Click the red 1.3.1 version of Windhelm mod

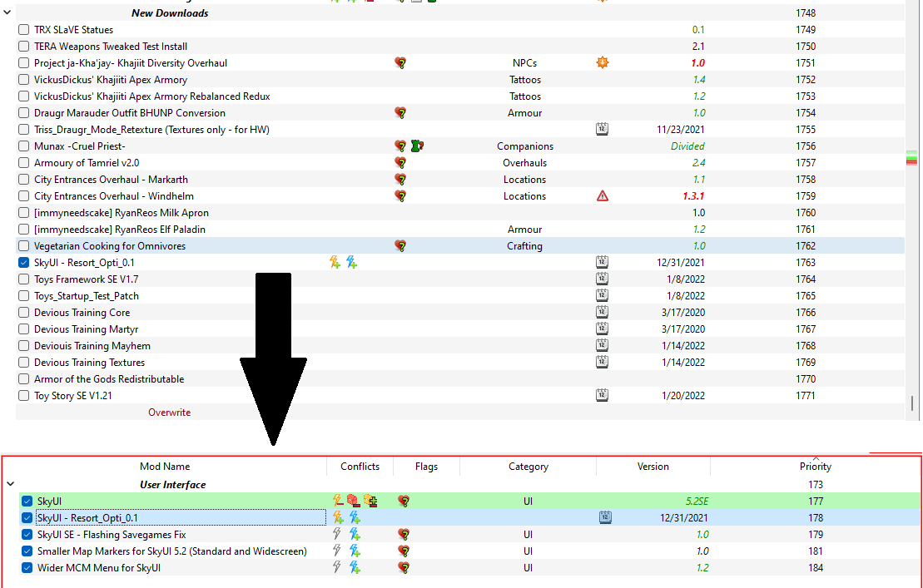point(692,195)
